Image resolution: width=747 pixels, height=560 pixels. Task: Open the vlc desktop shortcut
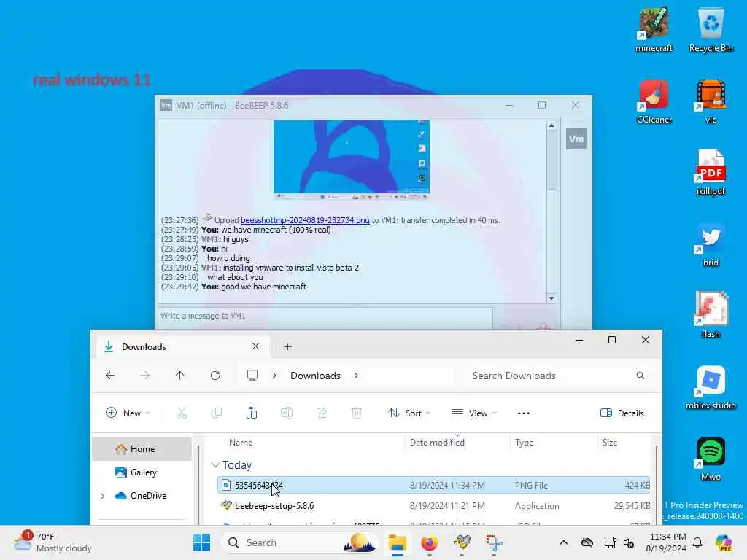pos(711,102)
